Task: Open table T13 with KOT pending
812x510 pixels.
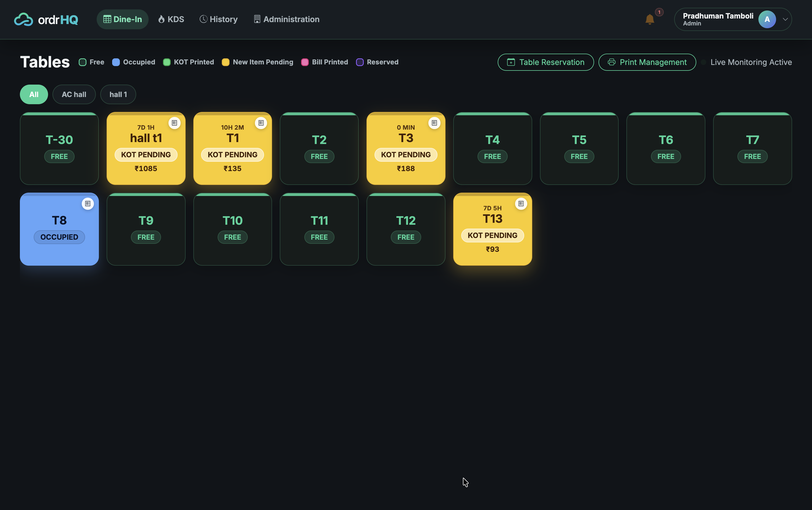Action: (492, 229)
